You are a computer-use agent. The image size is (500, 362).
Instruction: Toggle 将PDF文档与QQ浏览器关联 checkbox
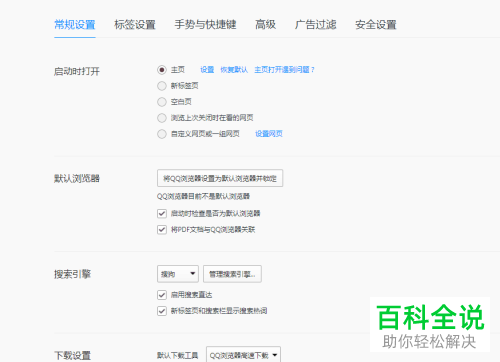coord(162,229)
